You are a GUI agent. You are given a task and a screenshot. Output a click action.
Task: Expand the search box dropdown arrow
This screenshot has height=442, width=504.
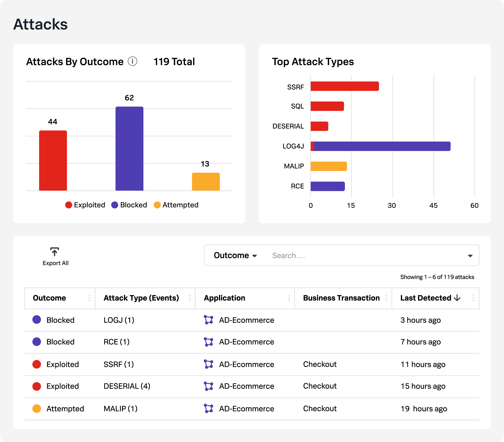[x=470, y=256]
